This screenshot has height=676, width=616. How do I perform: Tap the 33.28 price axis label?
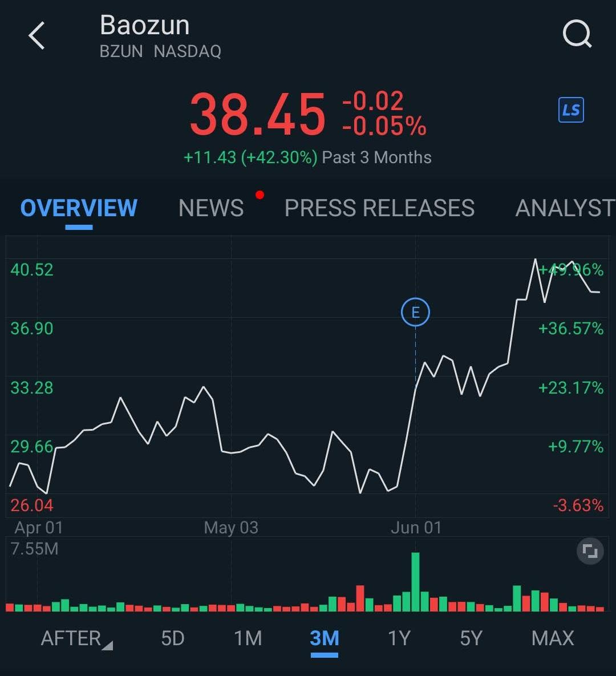click(x=32, y=387)
